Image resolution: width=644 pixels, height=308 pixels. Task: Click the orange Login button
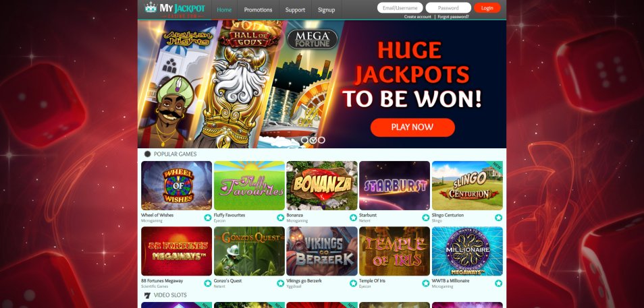[x=487, y=8]
